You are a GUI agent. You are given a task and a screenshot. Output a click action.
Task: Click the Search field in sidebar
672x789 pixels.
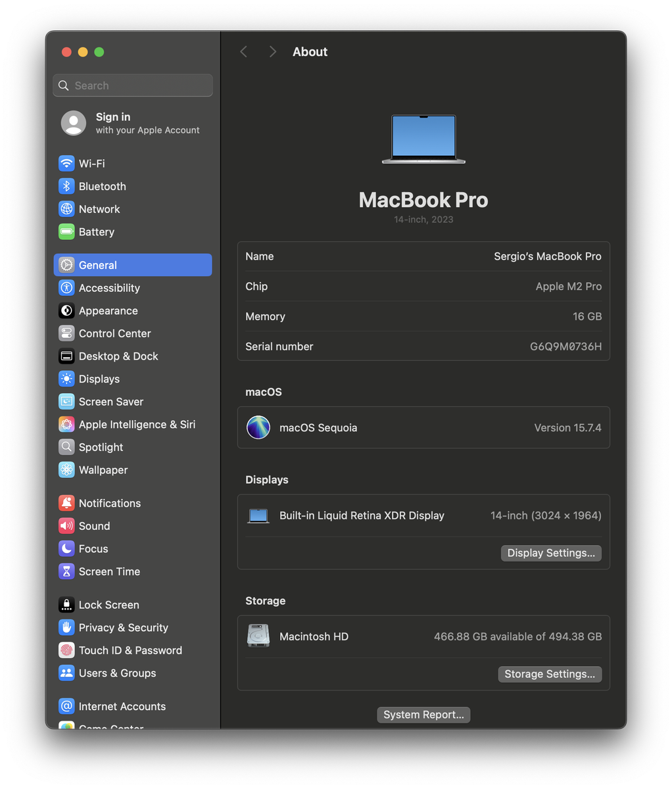(x=133, y=85)
